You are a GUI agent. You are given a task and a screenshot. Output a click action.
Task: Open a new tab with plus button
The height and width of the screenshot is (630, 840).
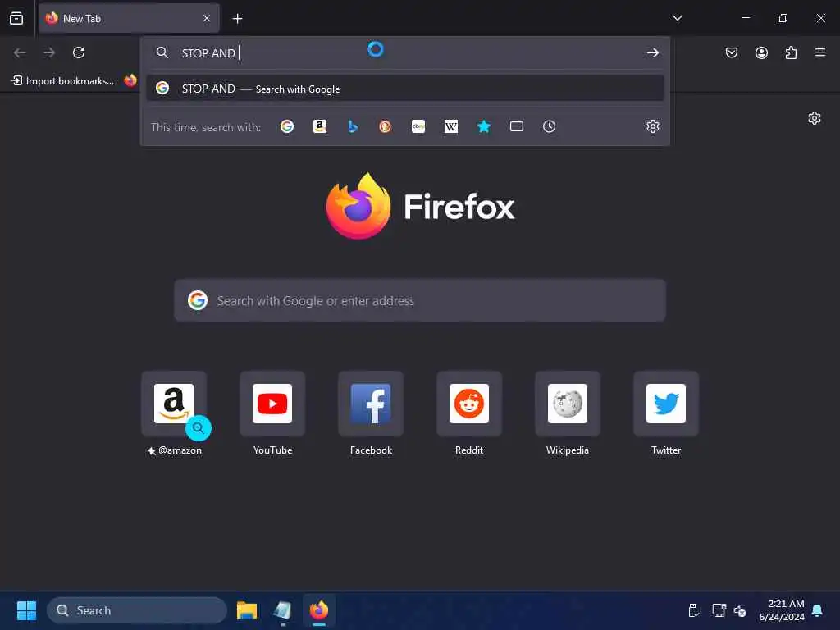tap(237, 19)
